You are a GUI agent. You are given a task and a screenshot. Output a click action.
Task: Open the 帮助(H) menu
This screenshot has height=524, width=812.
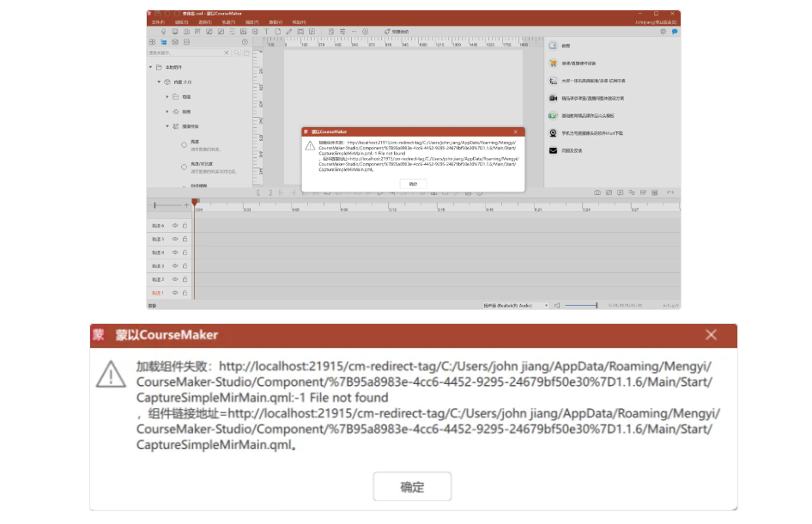pos(300,22)
